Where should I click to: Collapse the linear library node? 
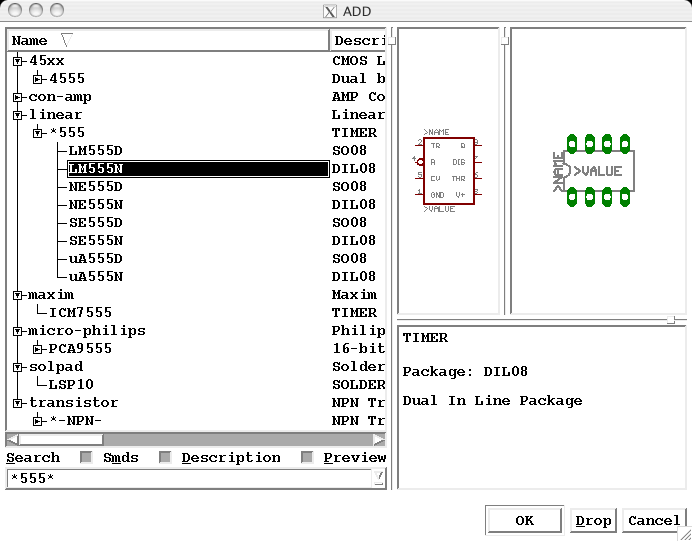[17, 115]
